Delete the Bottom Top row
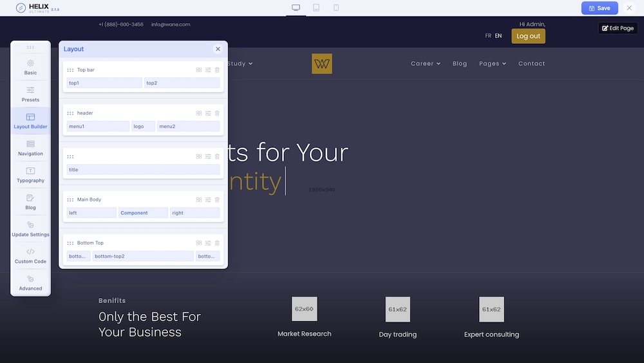The height and width of the screenshot is (363, 644). point(217,243)
